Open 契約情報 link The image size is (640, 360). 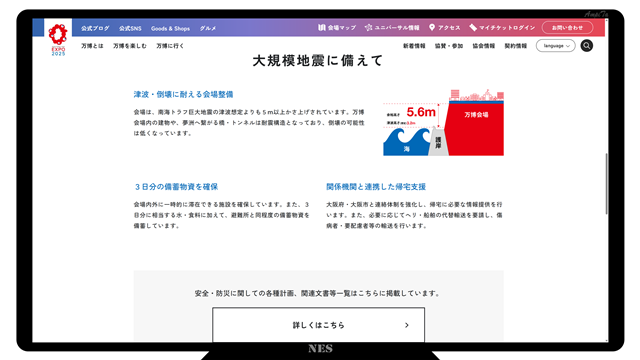click(516, 46)
